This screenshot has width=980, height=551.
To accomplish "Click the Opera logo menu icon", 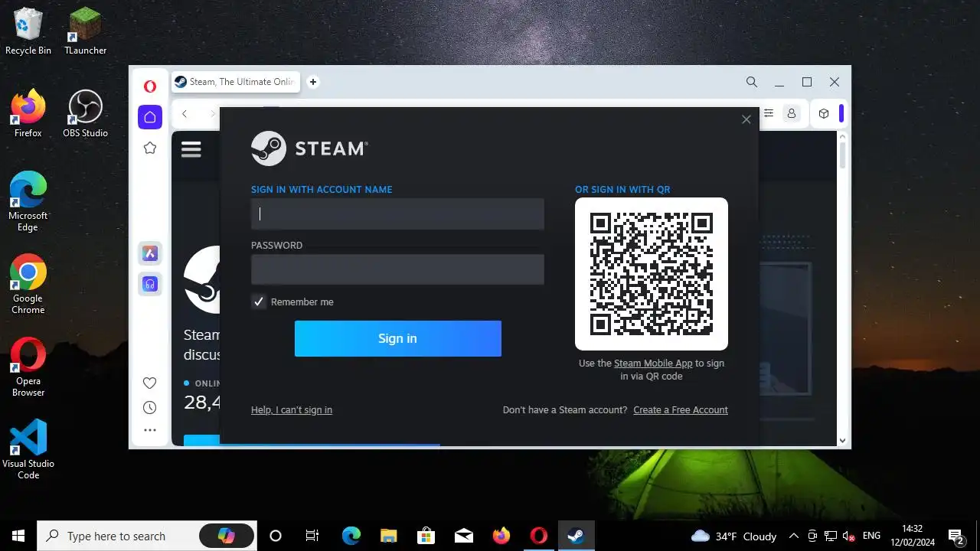I will 150,86.
